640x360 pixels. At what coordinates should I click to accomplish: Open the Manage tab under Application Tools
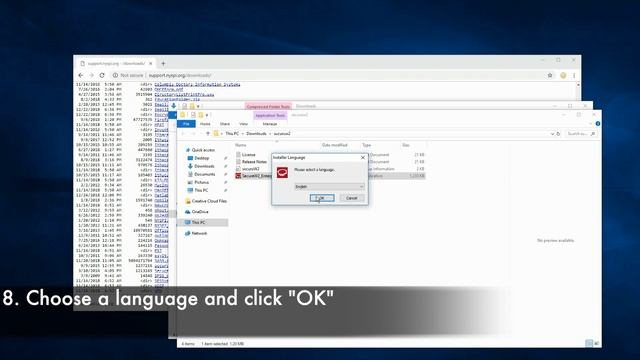click(x=270, y=124)
